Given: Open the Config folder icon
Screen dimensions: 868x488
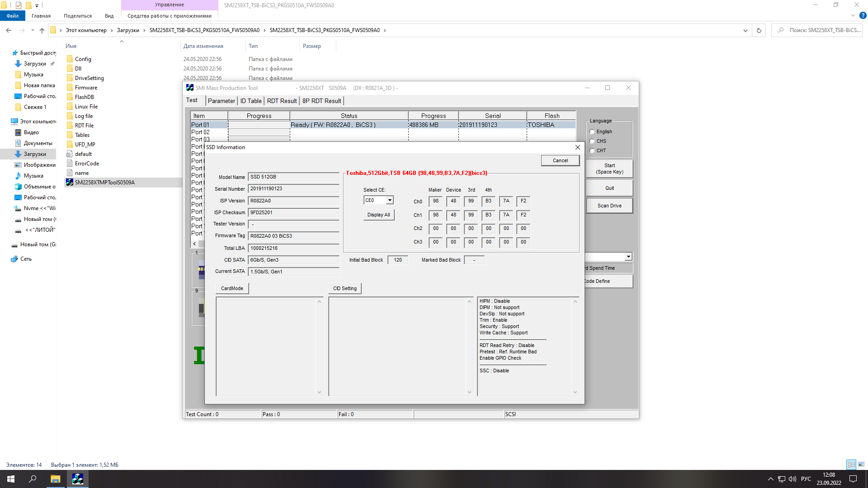Looking at the screenshot, I should pyautogui.click(x=70, y=59).
